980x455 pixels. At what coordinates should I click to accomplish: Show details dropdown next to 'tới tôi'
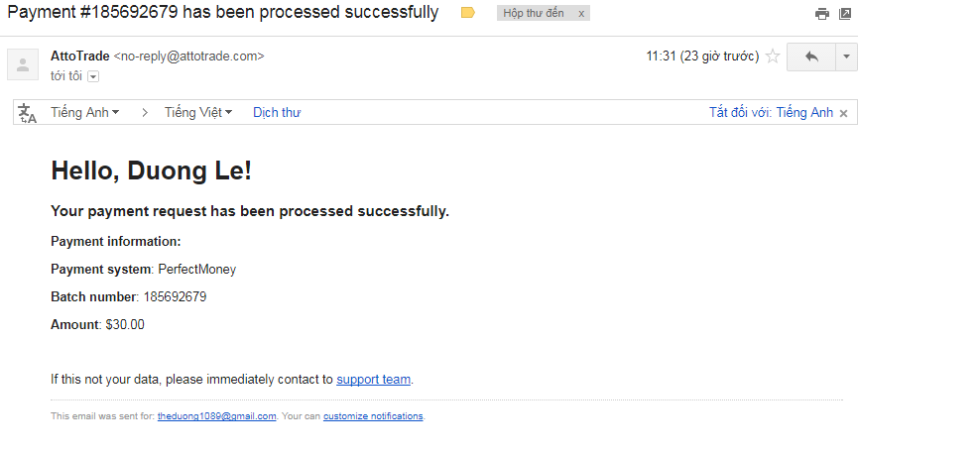(93, 76)
